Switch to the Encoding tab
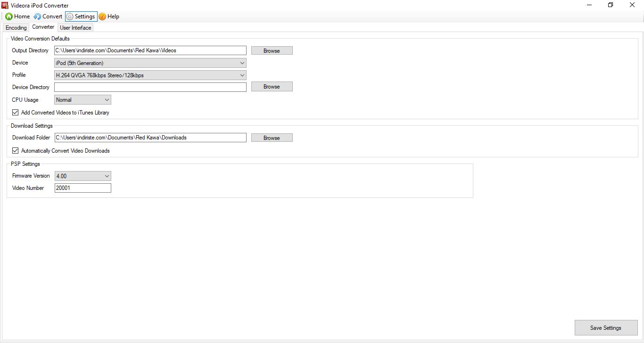This screenshot has height=343, width=644. [16, 28]
